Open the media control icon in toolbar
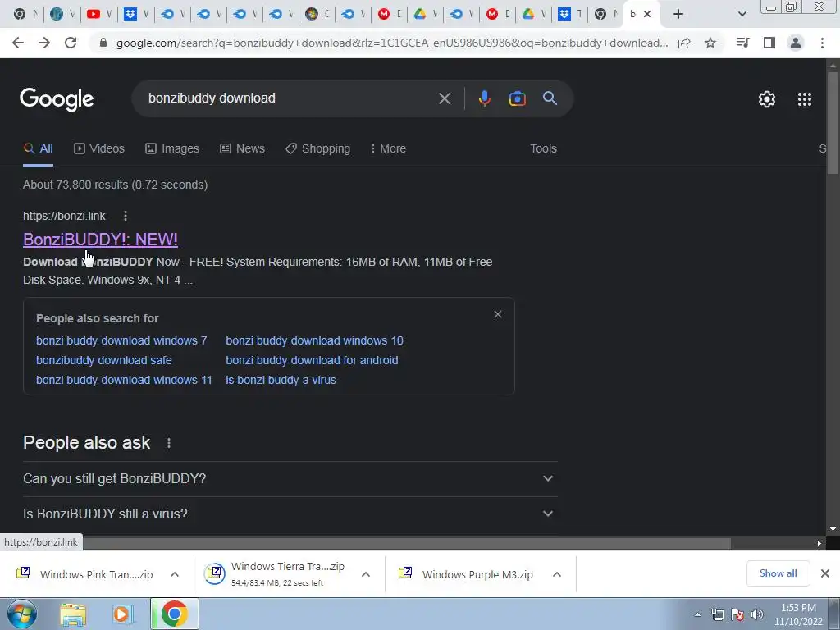 tap(742, 43)
